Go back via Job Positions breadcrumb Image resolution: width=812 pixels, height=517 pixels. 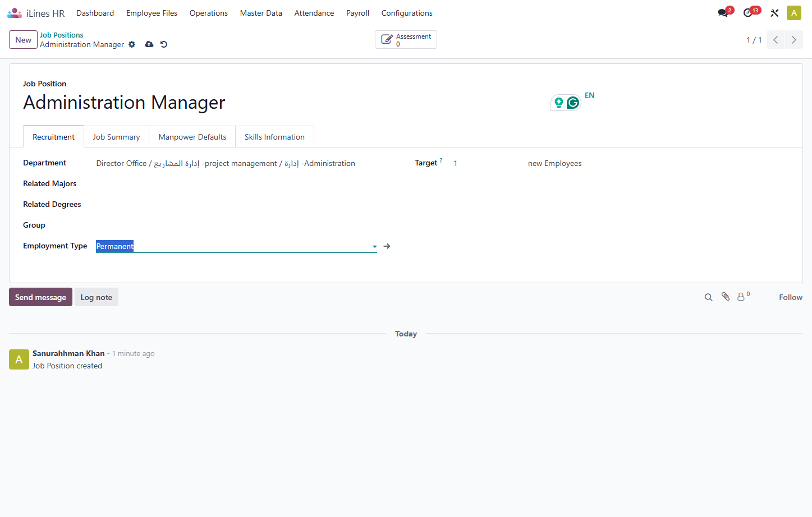[61, 35]
